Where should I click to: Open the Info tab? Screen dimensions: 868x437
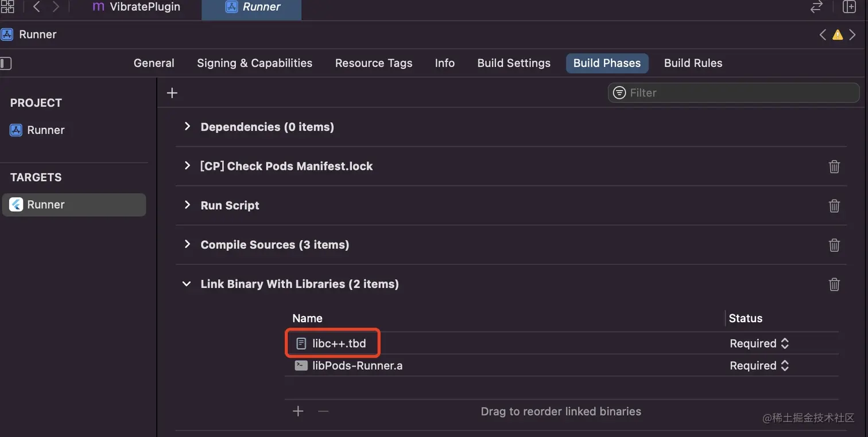(445, 63)
